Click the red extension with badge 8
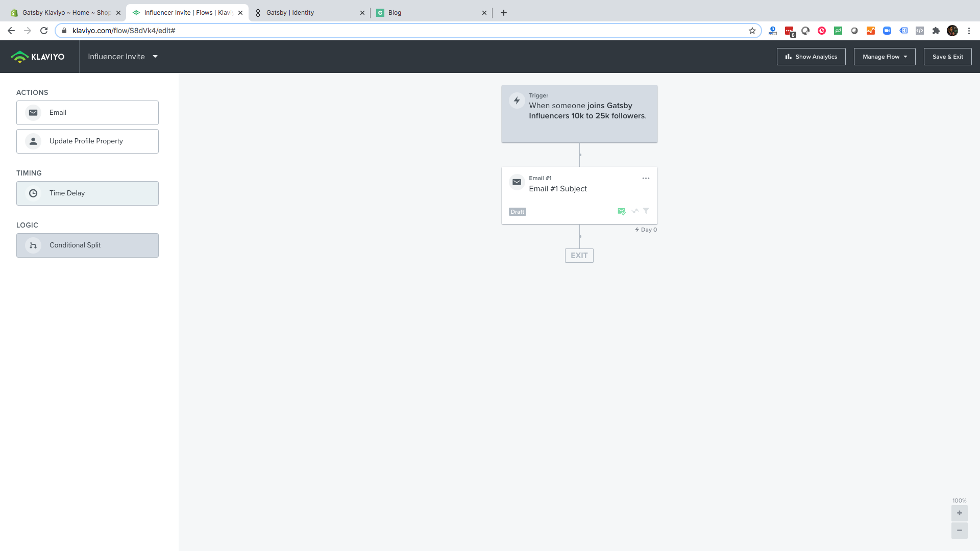This screenshot has width=980, height=551. click(790, 31)
